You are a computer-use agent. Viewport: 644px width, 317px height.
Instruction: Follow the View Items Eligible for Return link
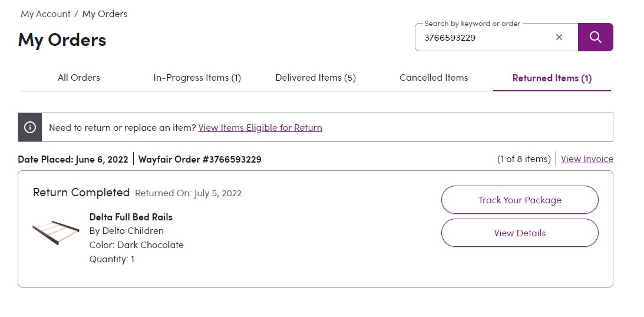tap(260, 128)
